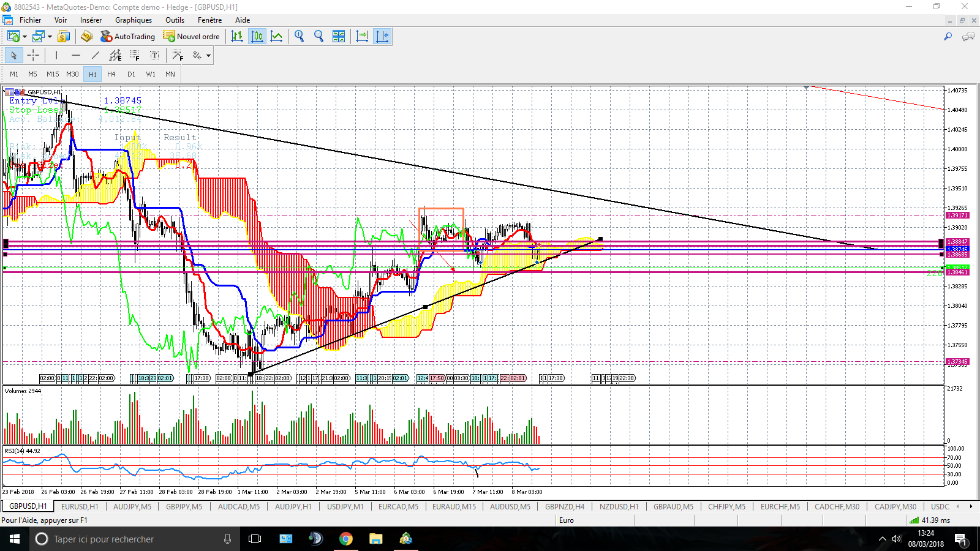This screenshot has height=551, width=980.
Task: Open the search magnifier at top right
Action: click(x=948, y=37)
